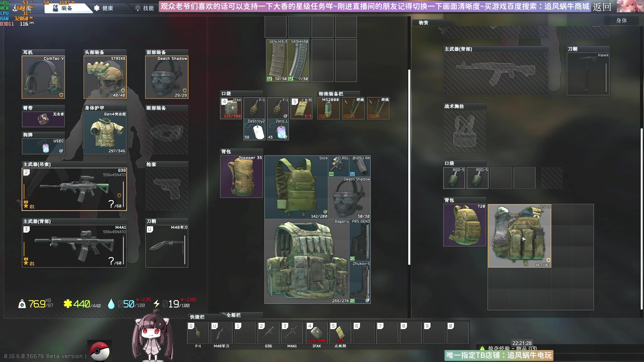
Task: Use quick slot 2 with G36
Action: point(268,333)
